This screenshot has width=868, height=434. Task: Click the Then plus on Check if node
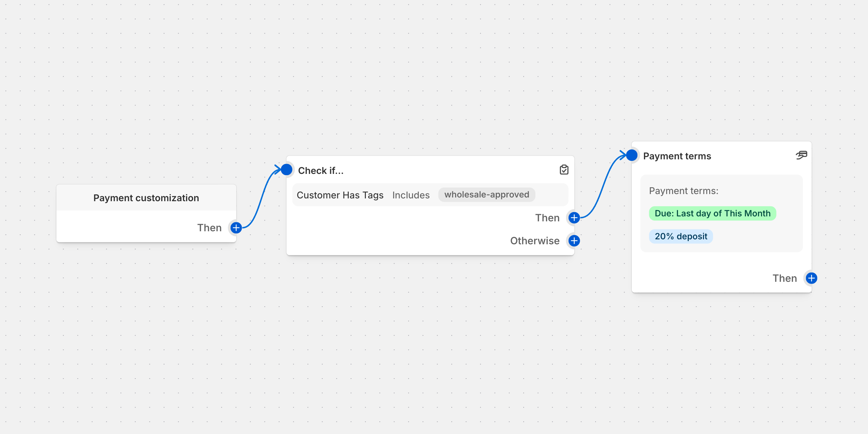(x=574, y=218)
